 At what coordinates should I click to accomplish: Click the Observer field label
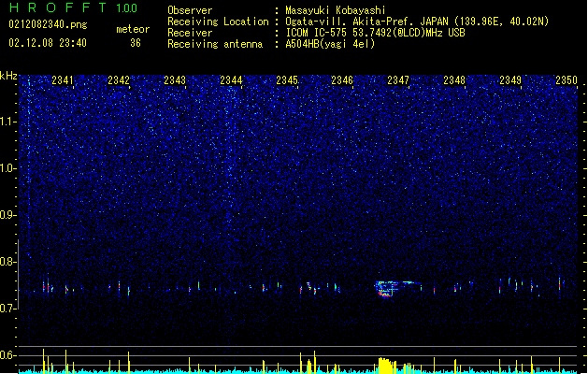(190, 10)
